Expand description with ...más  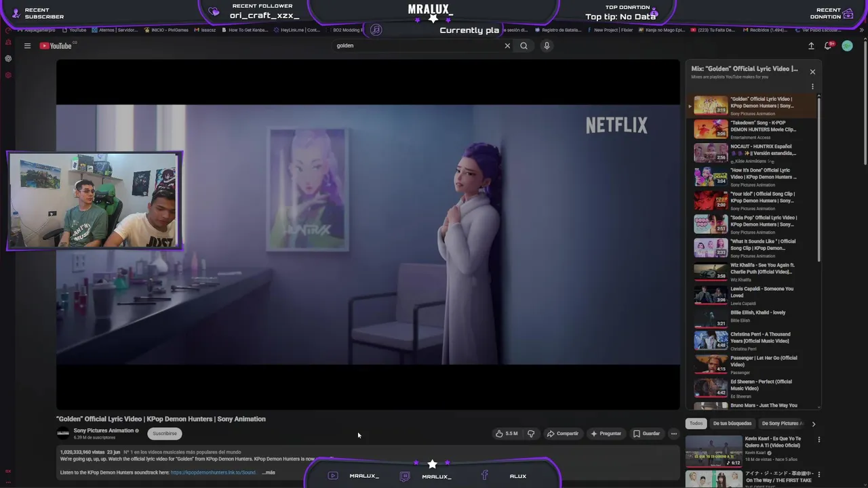pos(269,472)
